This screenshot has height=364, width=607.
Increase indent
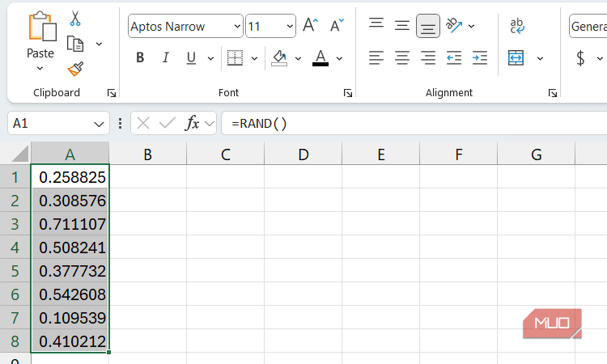pyautogui.click(x=480, y=58)
